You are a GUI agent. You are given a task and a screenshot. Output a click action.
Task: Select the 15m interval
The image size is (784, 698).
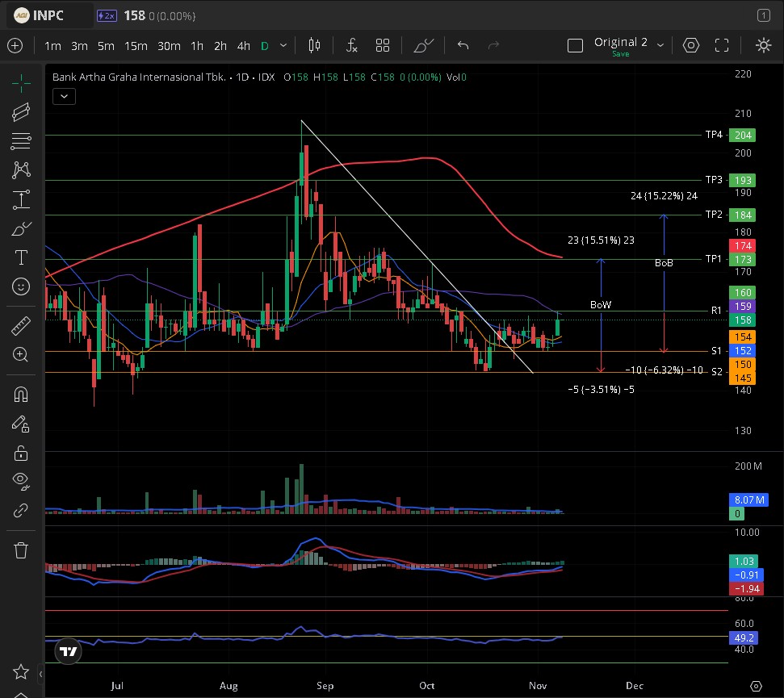click(x=136, y=46)
